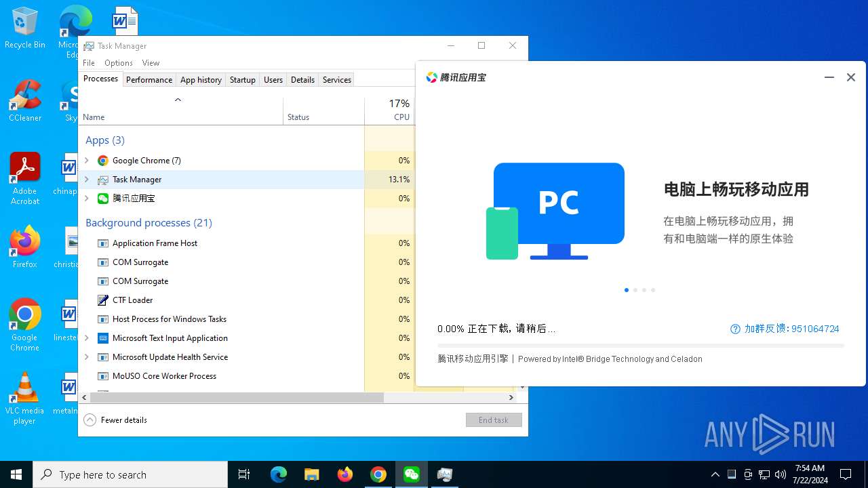Sort processes by Name column header

pyautogui.click(x=181, y=112)
